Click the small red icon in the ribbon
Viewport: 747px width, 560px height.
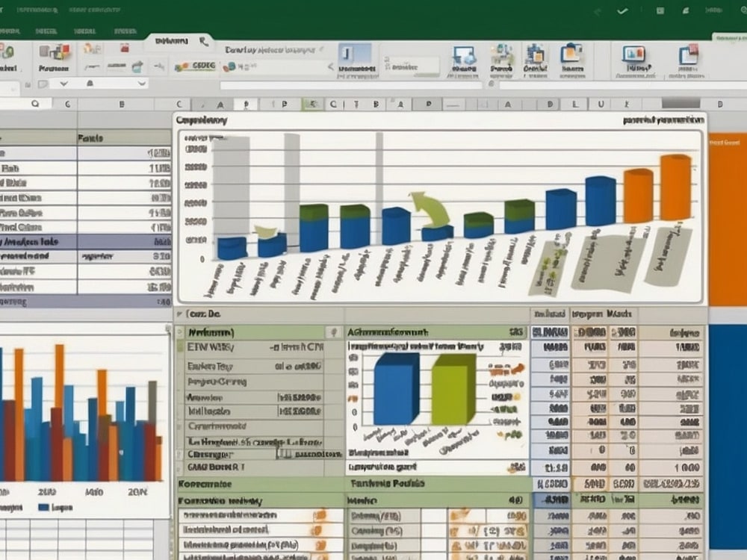[125, 48]
